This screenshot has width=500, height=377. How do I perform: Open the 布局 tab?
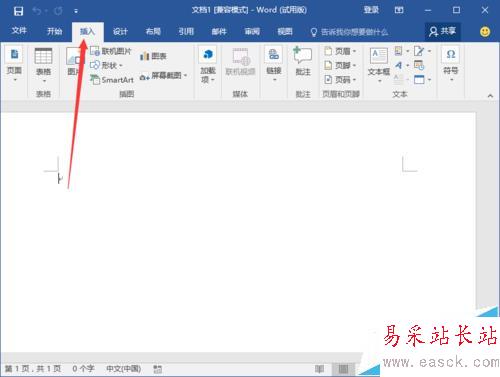[x=153, y=32]
